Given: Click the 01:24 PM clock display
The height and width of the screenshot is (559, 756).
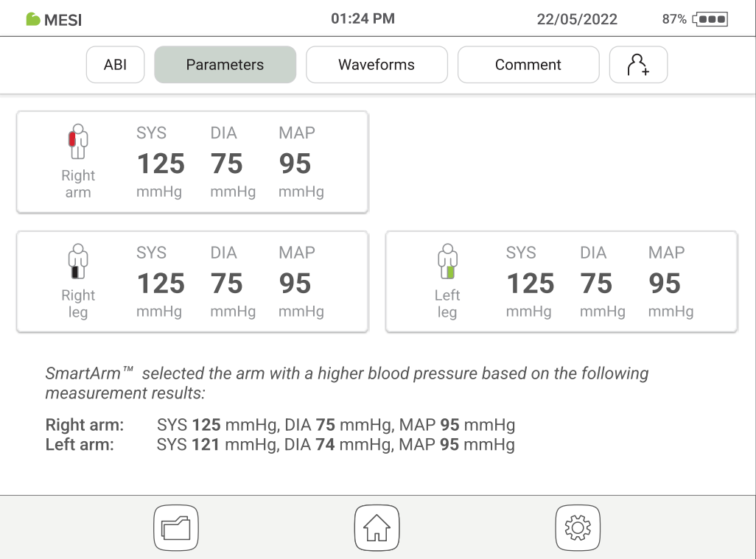Looking at the screenshot, I should [363, 19].
